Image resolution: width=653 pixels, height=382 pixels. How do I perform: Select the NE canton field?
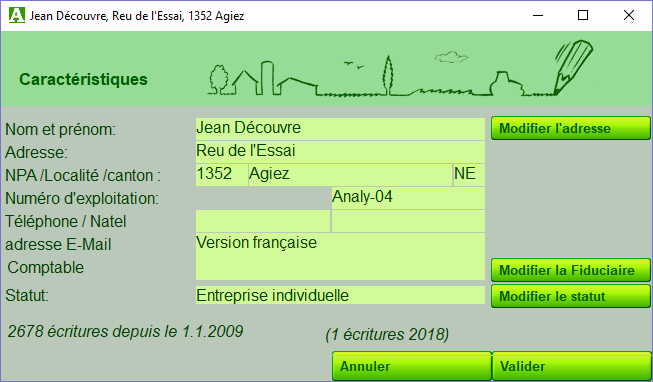[469, 175]
